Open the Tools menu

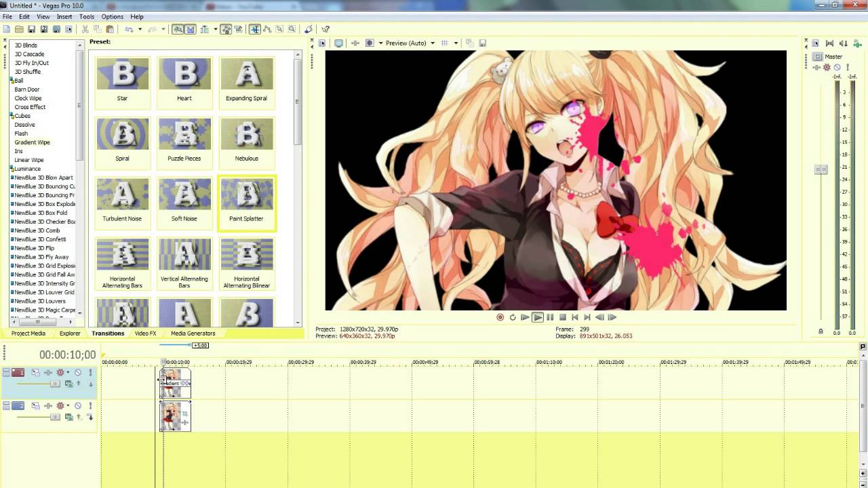(87, 16)
